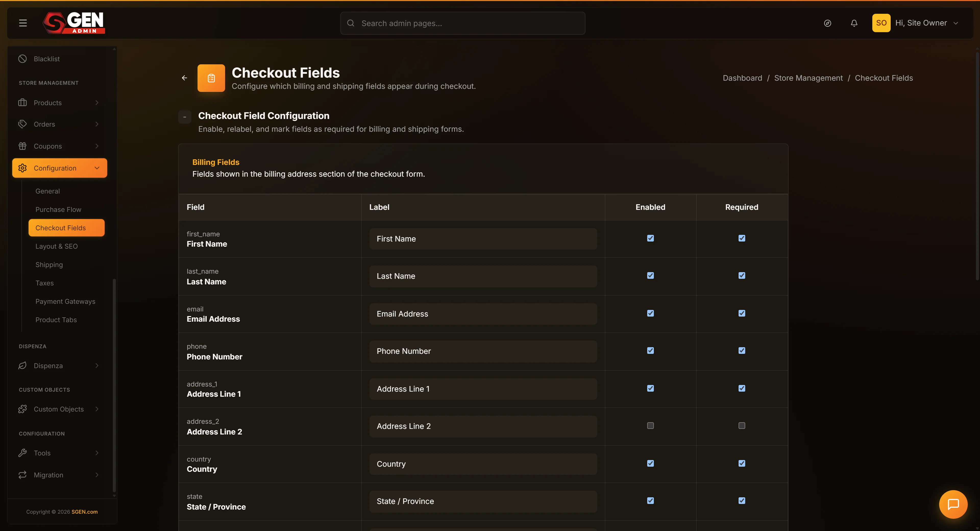Click the sidebar scroll down arrow
Viewport: 980px width, 531px height.
pyautogui.click(x=114, y=496)
